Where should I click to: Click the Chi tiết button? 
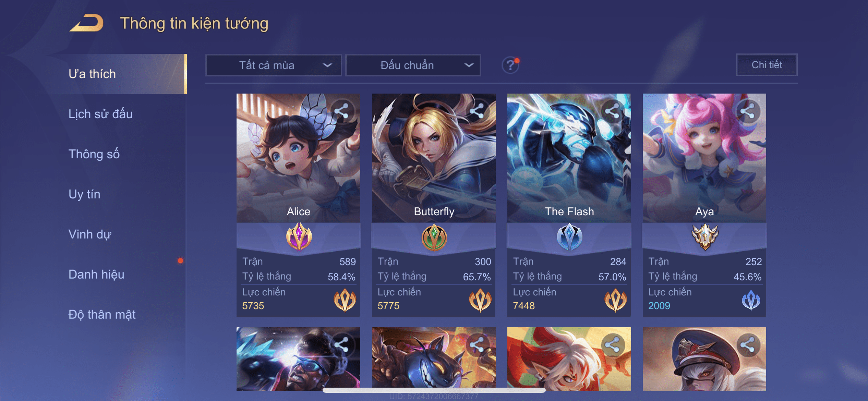tap(767, 65)
